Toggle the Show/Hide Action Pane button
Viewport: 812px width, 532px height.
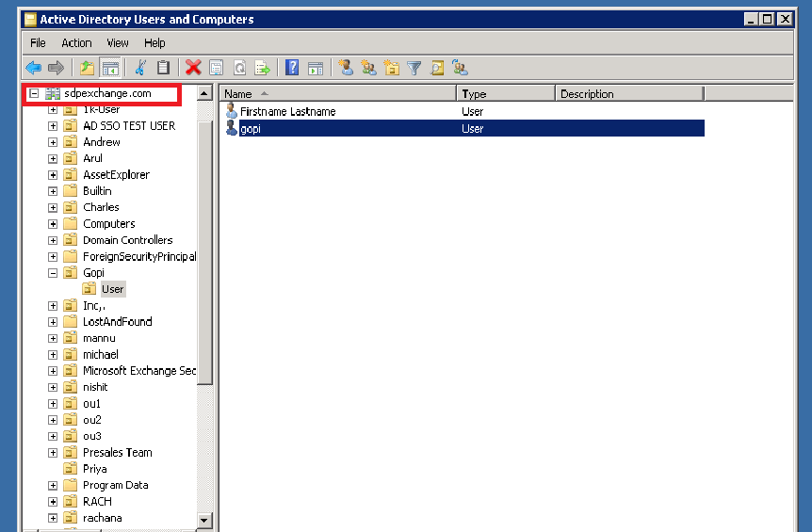316,68
